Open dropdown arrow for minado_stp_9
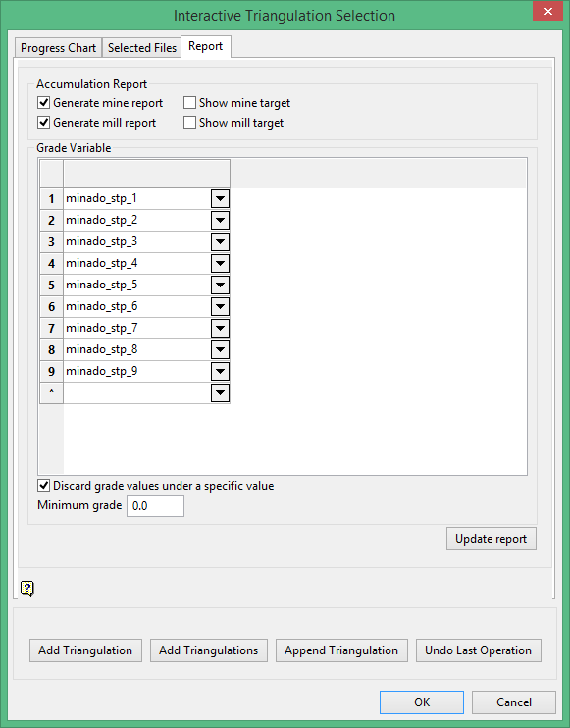Image resolution: width=570 pixels, height=728 pixels. (220, 372)
